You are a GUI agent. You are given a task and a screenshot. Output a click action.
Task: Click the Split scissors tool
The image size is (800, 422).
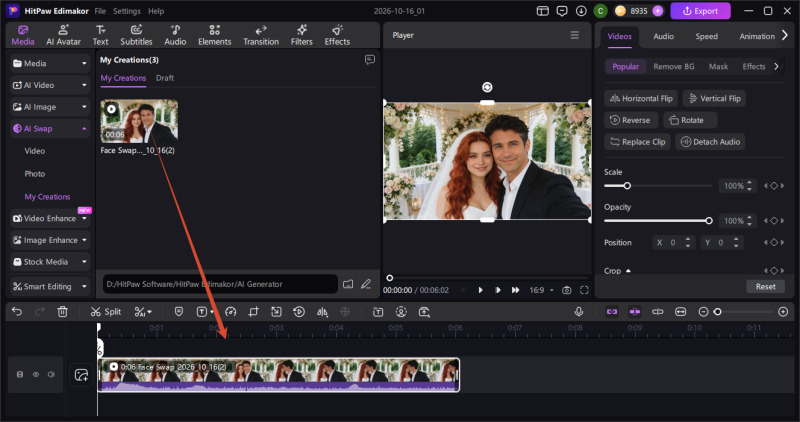106,311
